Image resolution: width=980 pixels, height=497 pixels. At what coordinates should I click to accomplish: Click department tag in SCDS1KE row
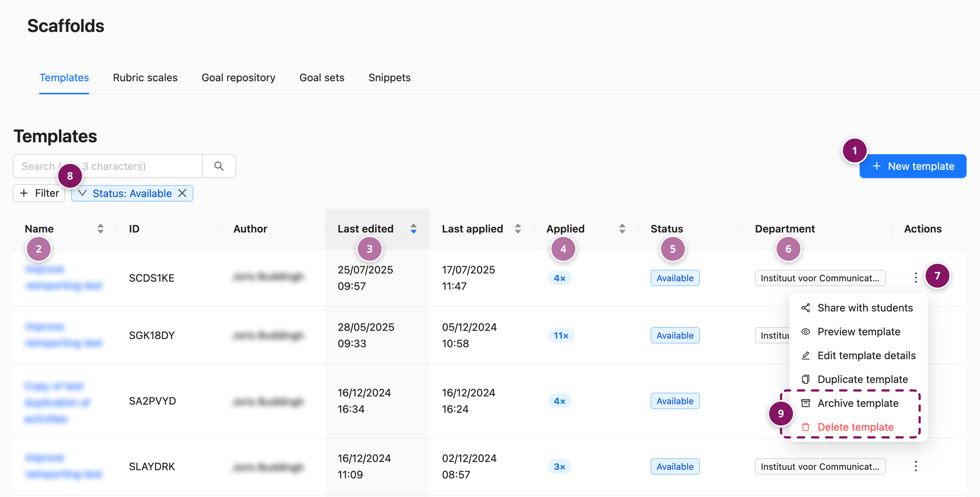pyautogui.click(x=820, y=278)
